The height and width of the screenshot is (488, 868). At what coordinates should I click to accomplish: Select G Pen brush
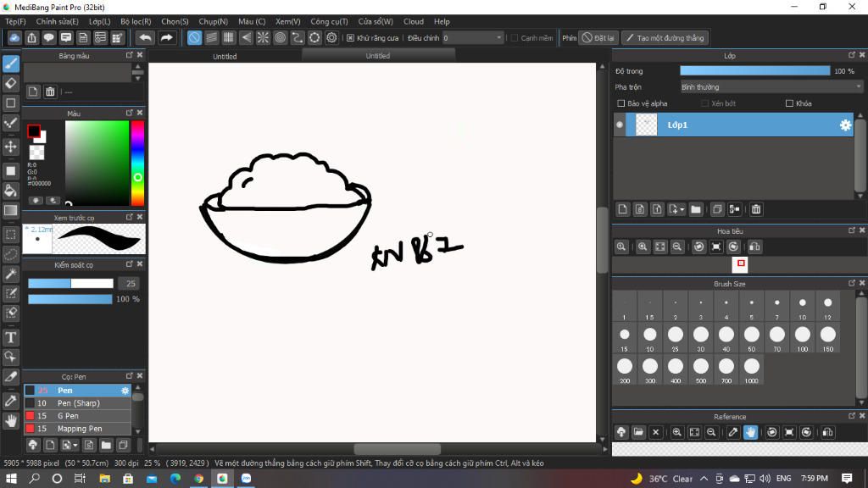(x=77, y=415)
